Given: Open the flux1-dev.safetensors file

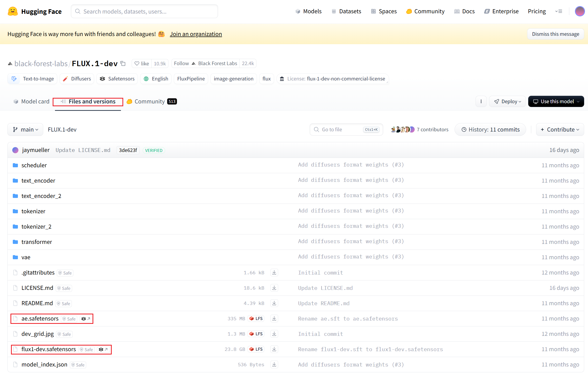Looking at the screenshot, I should pyautogui.click(x=49, y=349).
